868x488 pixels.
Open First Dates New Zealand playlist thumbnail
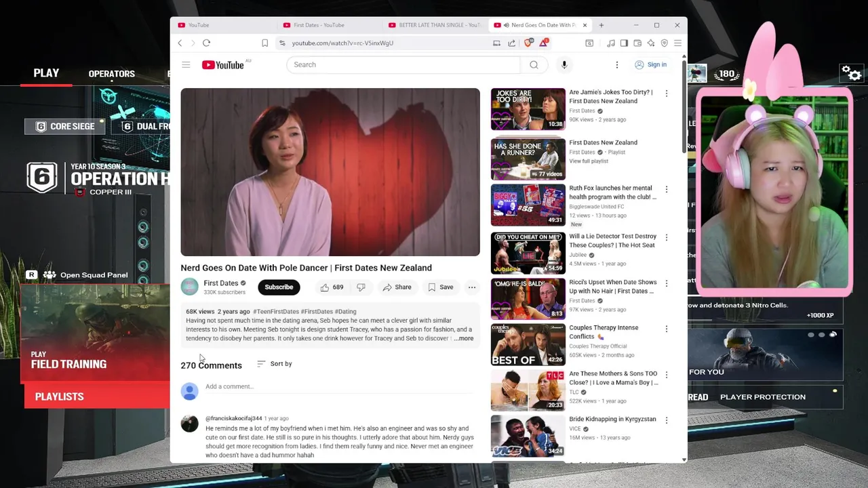(x=528, y=159)
